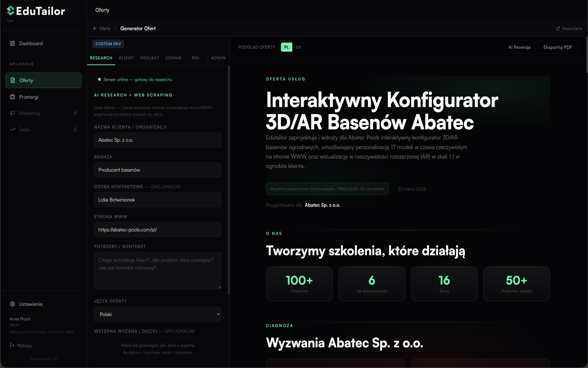Click the Przetargi briefcase icon
This screenshot has height=368, width=588.
point(12,97)
